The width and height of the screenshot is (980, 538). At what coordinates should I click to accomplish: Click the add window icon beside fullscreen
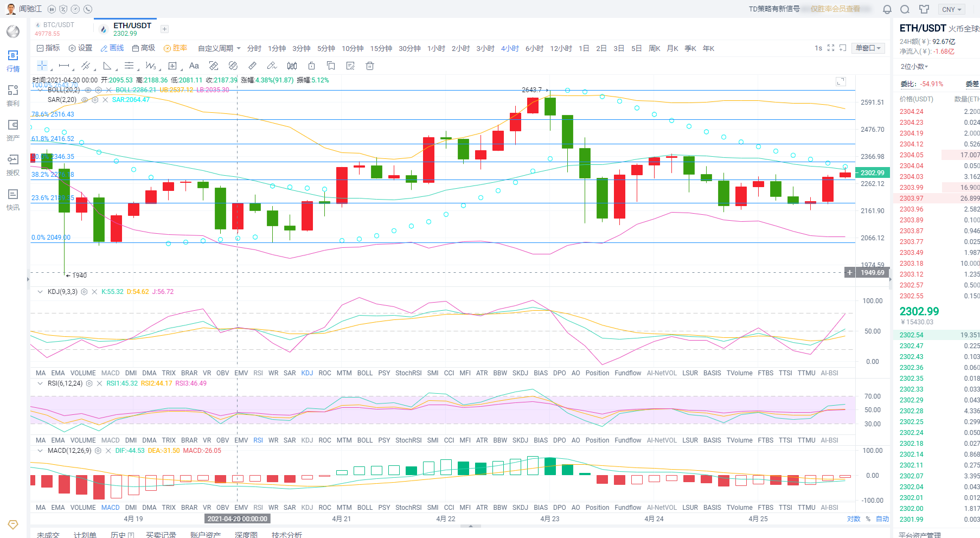[843, 48]
